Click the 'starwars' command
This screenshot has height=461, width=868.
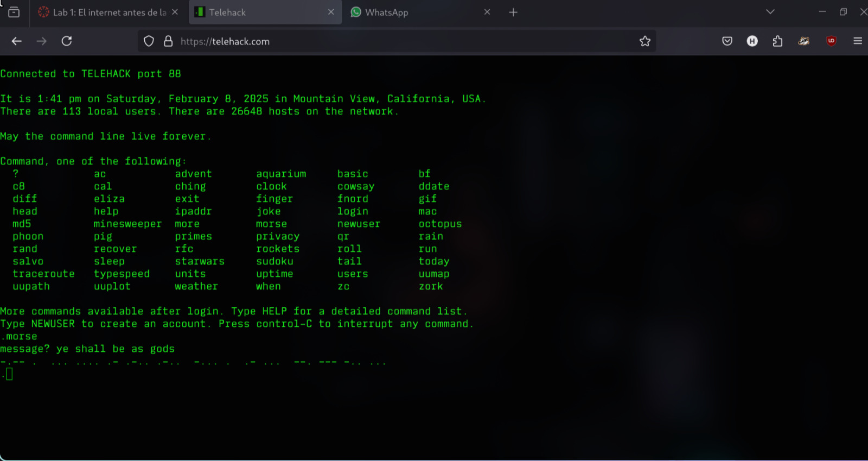pos(200,261)
